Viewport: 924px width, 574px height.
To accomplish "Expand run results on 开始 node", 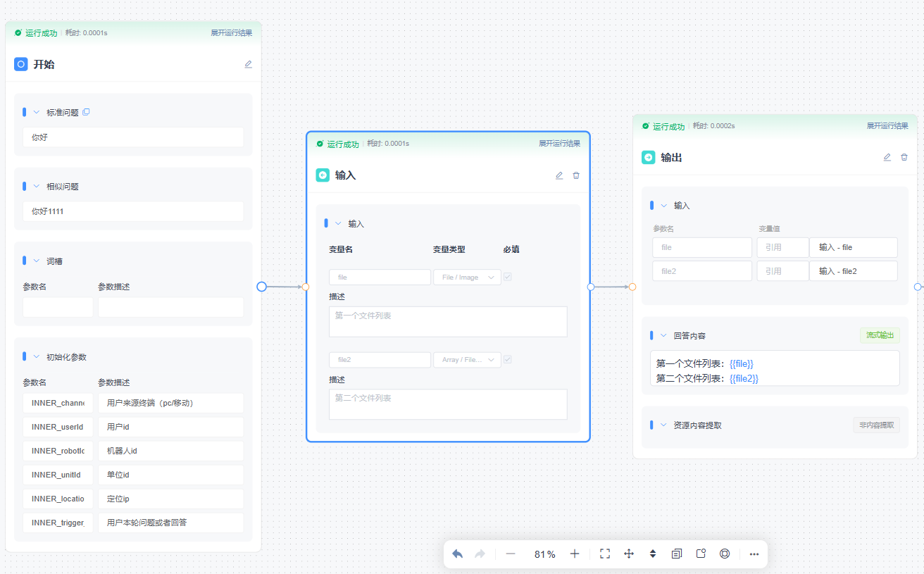I will click(x=231, y=33).
